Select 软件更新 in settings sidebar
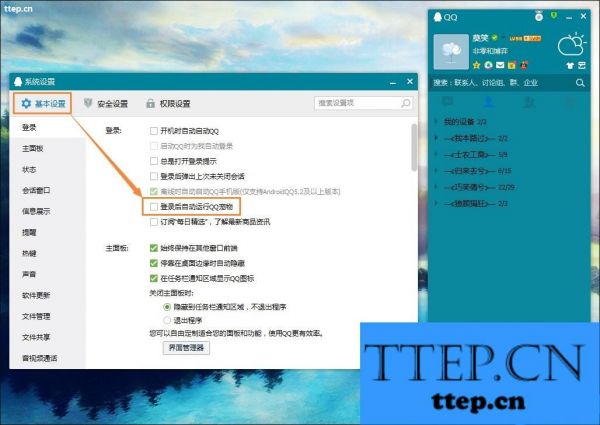The width and height of the screenshot is (600, 425). click(x=48, y=295)
